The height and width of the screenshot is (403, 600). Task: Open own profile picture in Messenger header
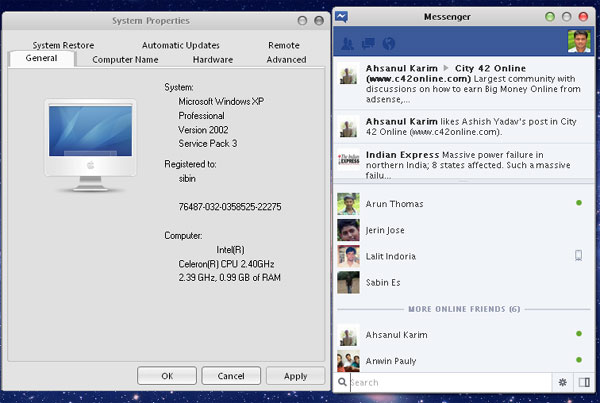coord(579,41)
